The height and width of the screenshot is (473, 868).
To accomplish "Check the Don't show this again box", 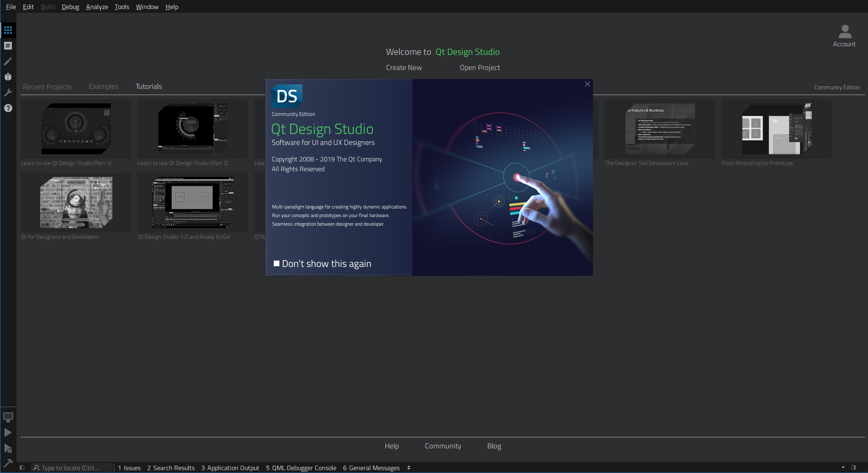I will [x=277, y=263].
